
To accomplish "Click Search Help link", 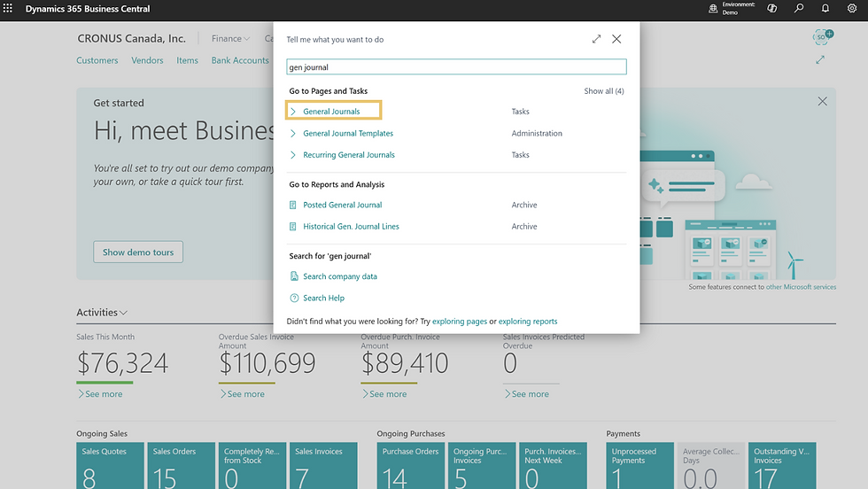I will 323,298.
